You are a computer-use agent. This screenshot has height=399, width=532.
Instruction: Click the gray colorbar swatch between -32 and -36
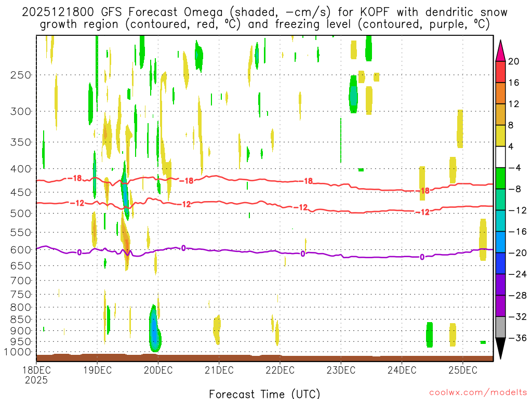[x=500, y=327]
